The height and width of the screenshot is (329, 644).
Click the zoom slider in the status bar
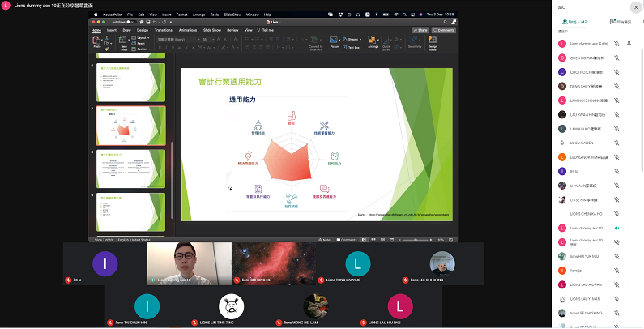tap(417, 240)
